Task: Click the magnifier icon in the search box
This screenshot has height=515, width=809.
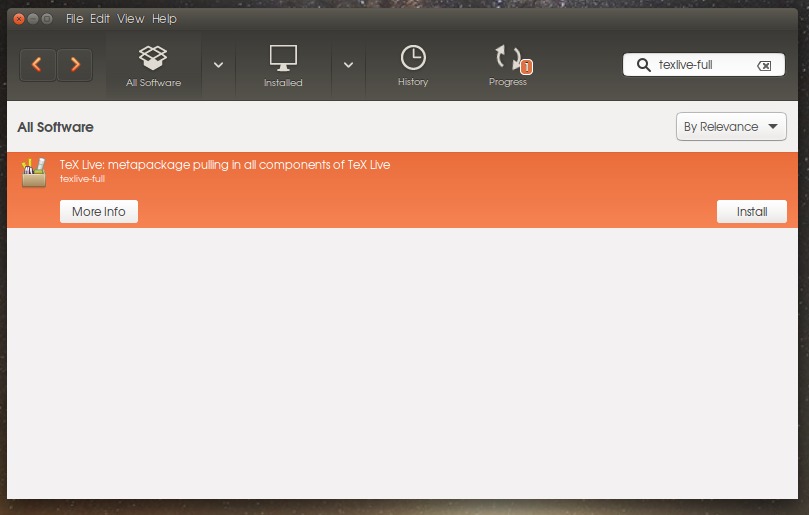Action: pyautogui.click(x=643, y=66)
